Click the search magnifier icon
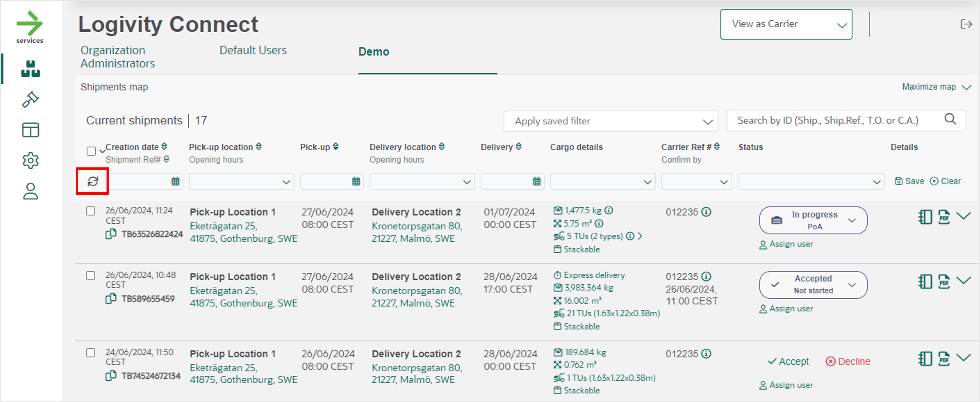This screenshot has width=980, height=402. pyautogui.click(x=950, y=119)
